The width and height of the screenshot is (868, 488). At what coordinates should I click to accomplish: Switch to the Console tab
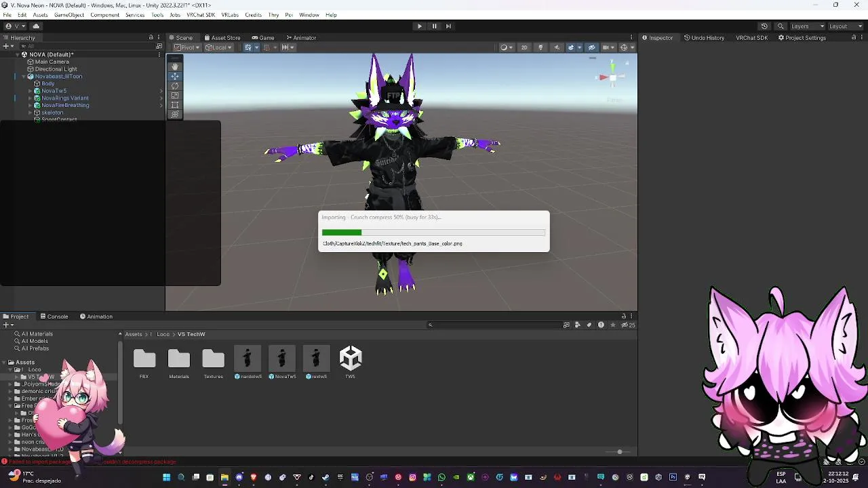click(54, 316)
